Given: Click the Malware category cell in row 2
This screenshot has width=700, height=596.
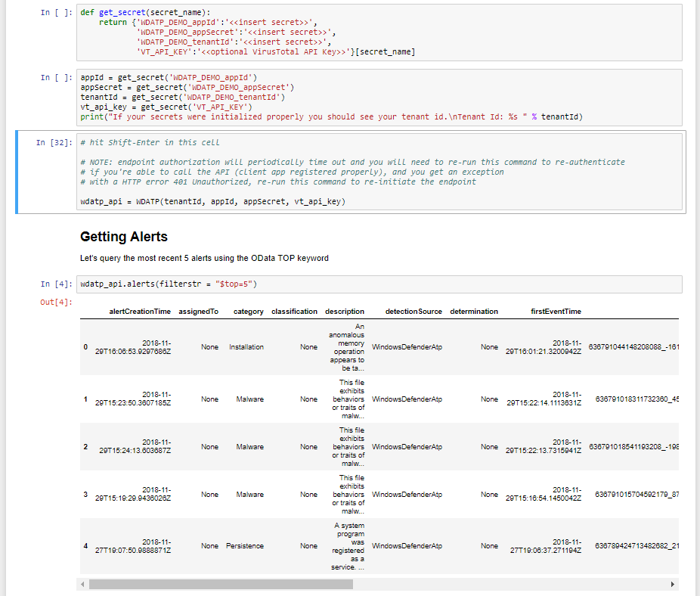Looking at the screenshot, I should [x=250, y=447].
